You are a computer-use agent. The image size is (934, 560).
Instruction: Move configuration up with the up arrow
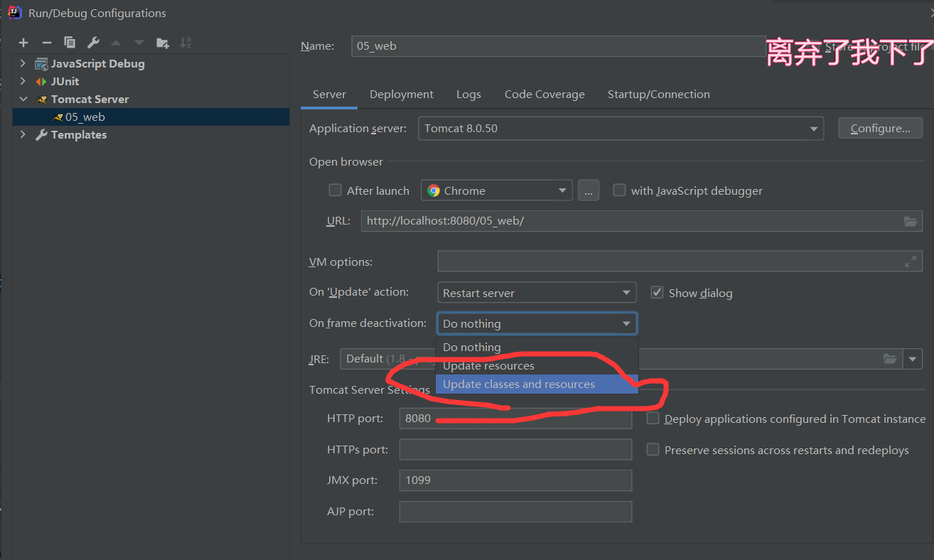pyautogui.click(x=116, y=43)
